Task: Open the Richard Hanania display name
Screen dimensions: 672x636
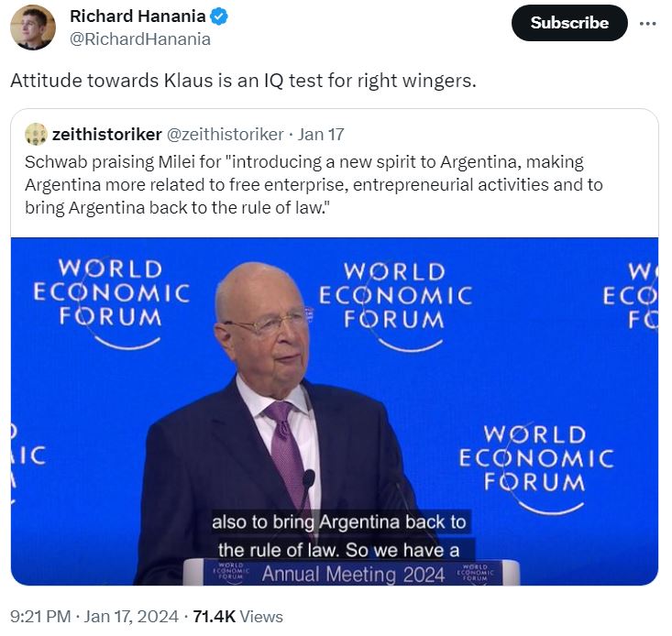Action: tap(138, 16)
